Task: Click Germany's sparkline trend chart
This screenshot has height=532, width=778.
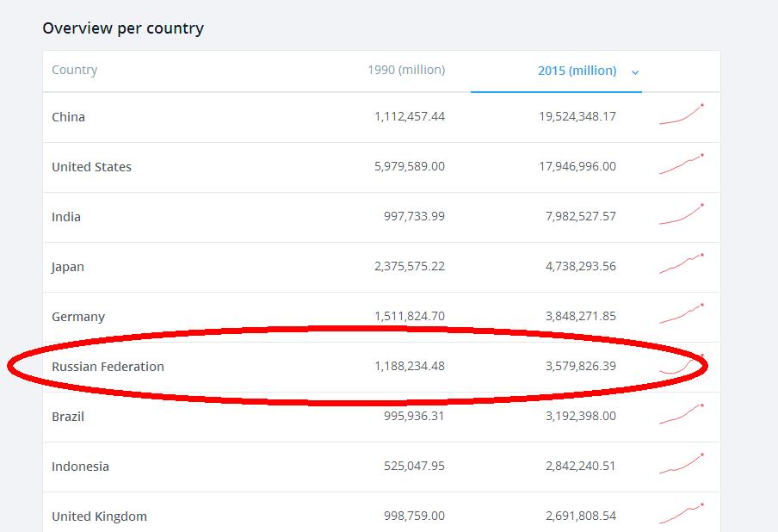Action: point(682,314)
